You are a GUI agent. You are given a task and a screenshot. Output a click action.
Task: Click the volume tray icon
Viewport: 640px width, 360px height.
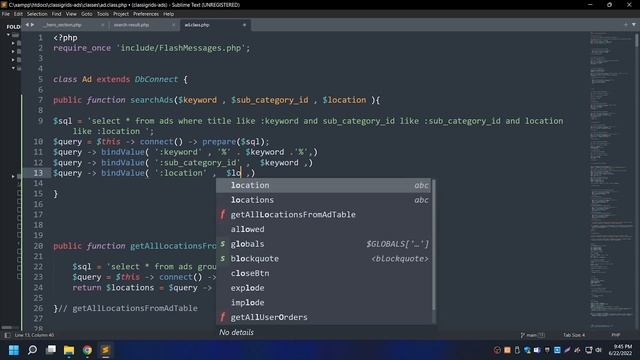[x=598, y=350]
